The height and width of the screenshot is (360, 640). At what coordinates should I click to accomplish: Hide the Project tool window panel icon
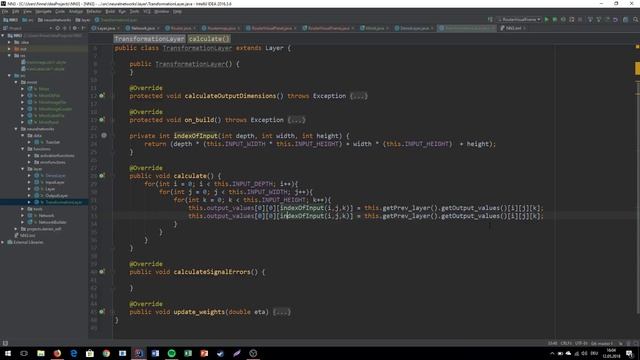[x=83, y=28]
